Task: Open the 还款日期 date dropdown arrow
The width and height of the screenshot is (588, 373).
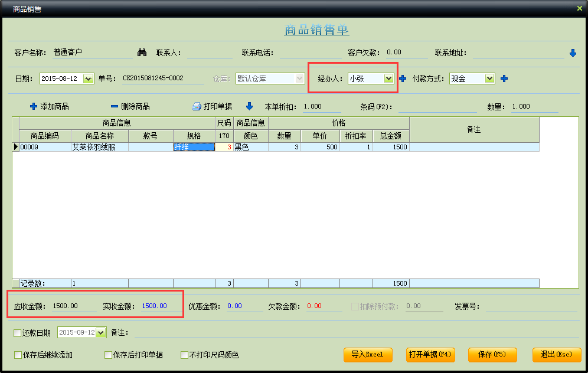Action: (100, 332)
